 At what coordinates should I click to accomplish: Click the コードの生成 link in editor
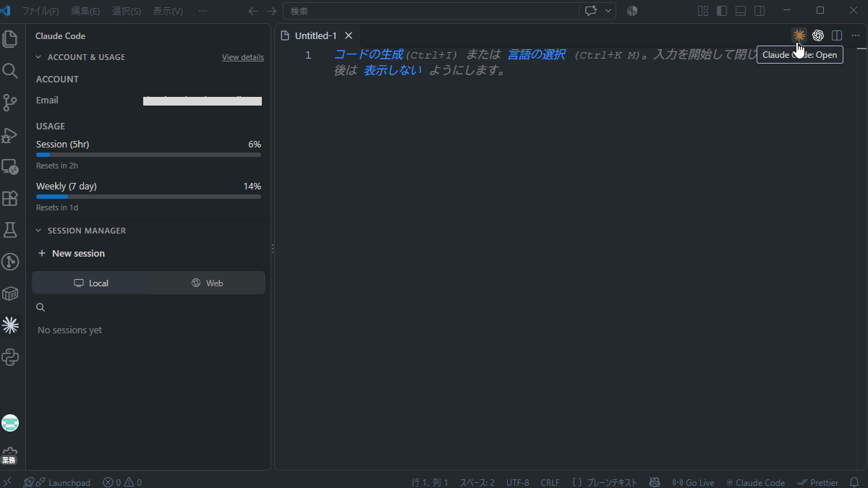click(x=368, y=54)
